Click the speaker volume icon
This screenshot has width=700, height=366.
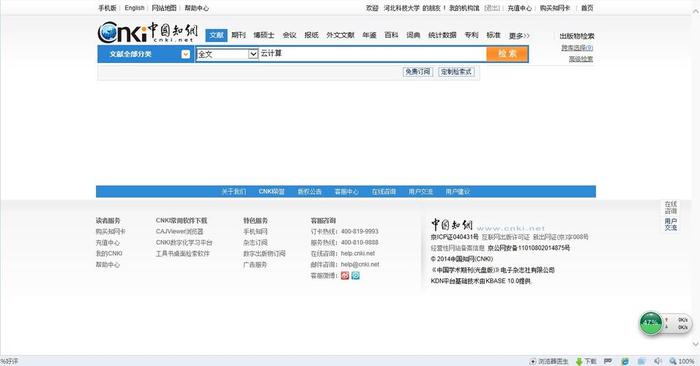658,361
